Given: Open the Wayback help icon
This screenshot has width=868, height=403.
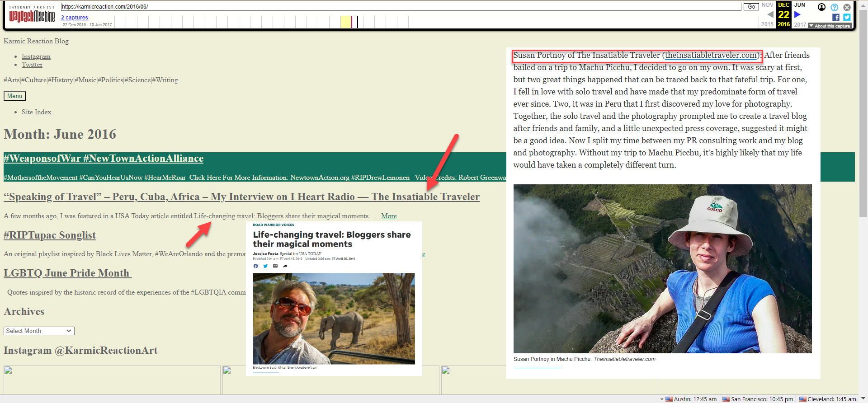Looking at the screenshot, I should point(835,7).
